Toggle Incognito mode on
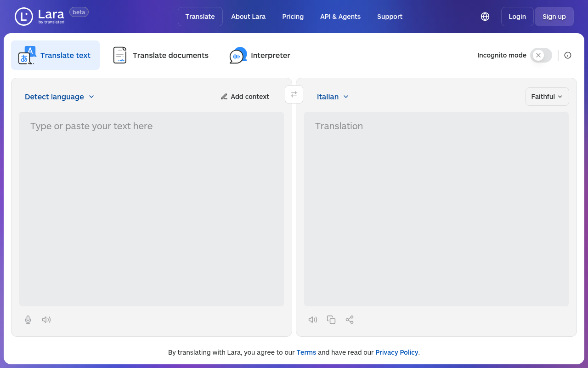Viewport: 588px width, 368px height. click(541, 55)
